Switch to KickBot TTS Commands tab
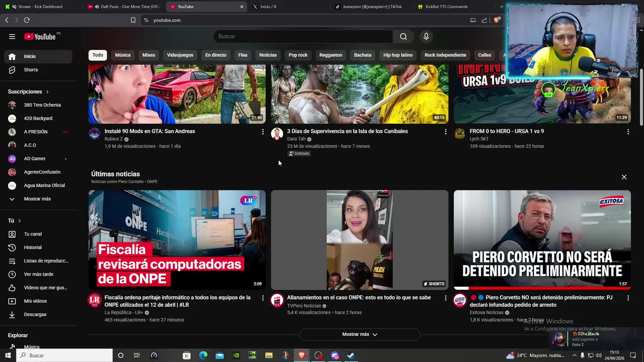 454,7
